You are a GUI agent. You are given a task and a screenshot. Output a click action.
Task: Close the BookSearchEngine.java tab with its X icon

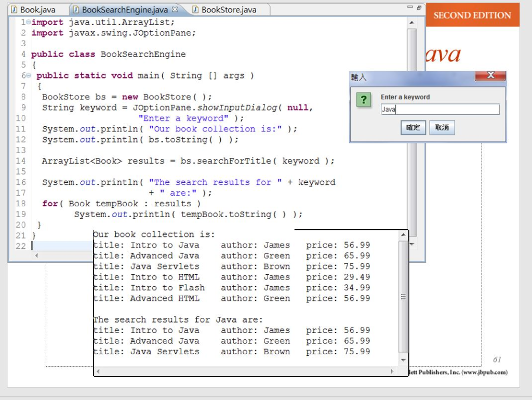point(174,9)
